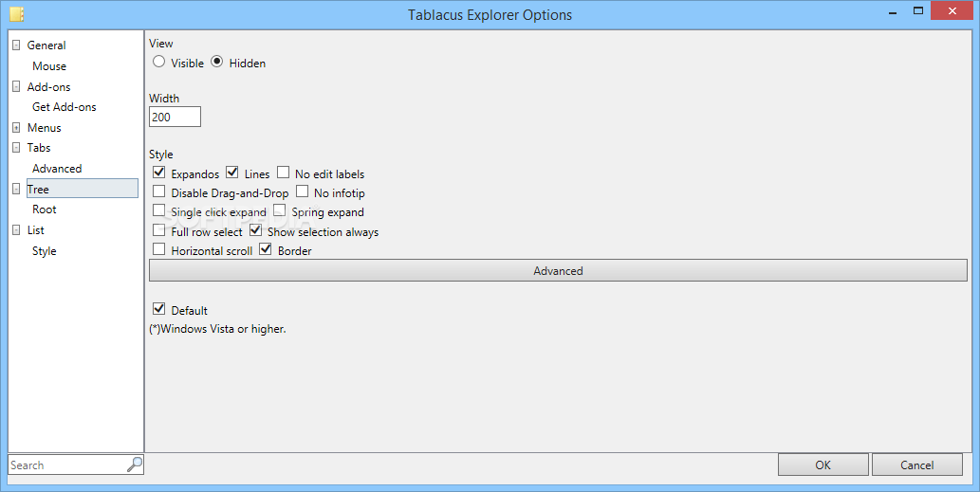Enable Spring expand option
Screen dimensions: 980x492
(279, 211)
